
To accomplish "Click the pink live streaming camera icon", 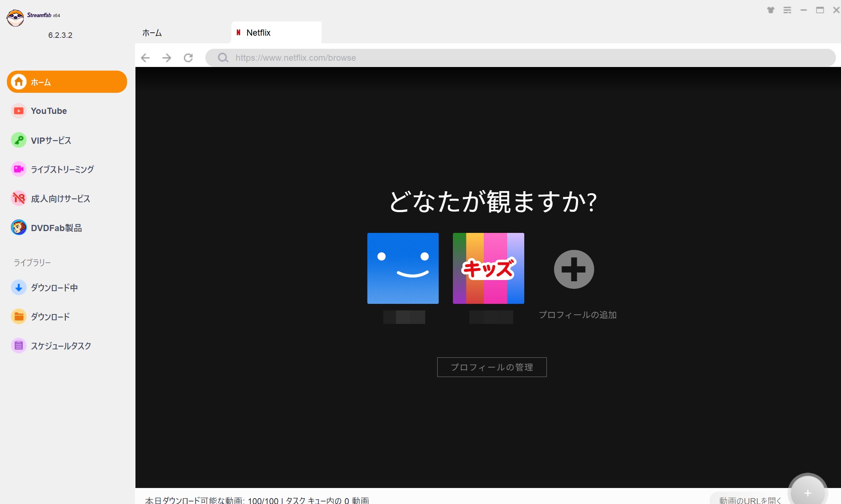I will (x=19, y=169).
